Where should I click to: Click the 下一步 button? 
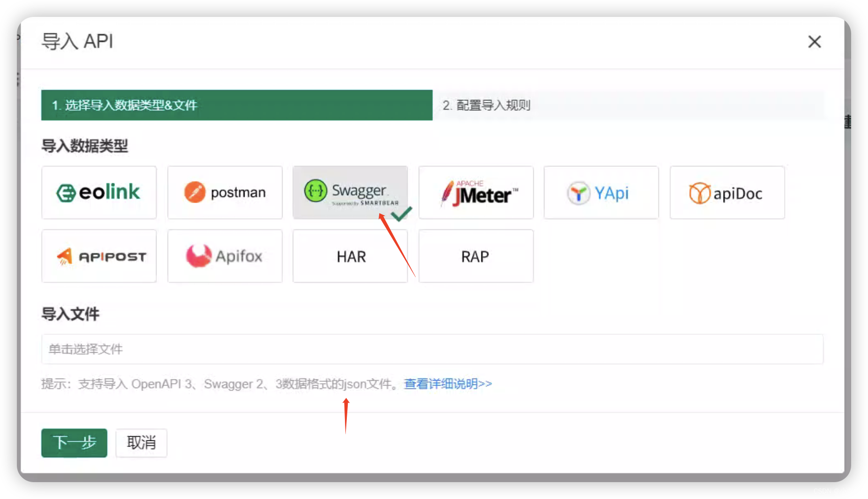pos(74,443)
